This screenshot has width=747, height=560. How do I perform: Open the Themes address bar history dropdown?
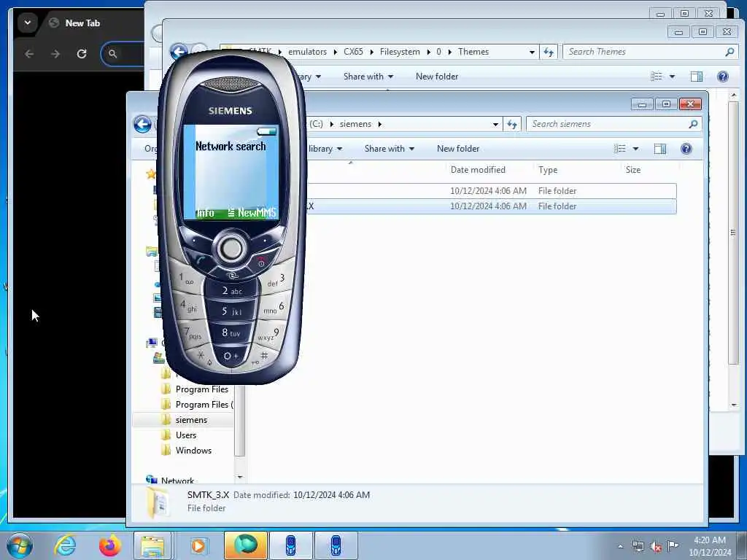coord(532,52)
